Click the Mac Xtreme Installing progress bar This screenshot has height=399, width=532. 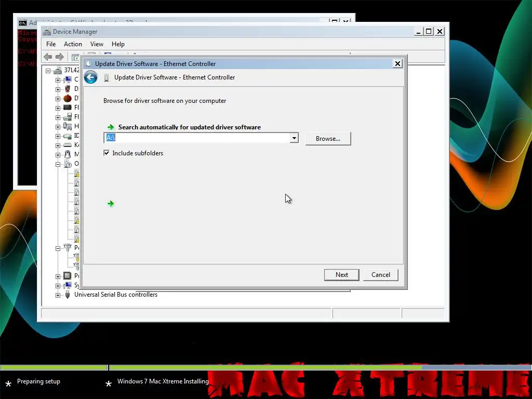[320, 367]
